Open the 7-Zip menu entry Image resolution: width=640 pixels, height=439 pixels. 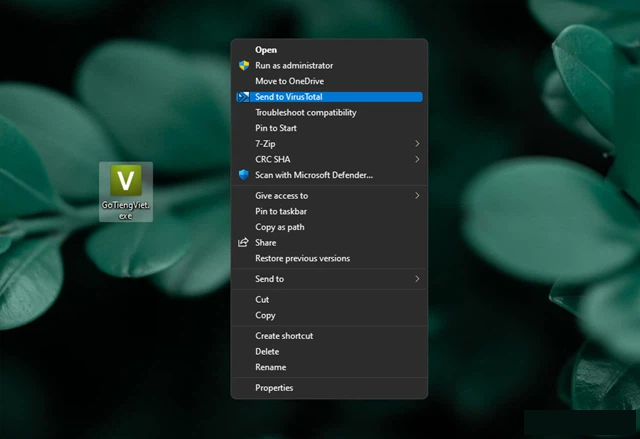click(x=329, y=144)
